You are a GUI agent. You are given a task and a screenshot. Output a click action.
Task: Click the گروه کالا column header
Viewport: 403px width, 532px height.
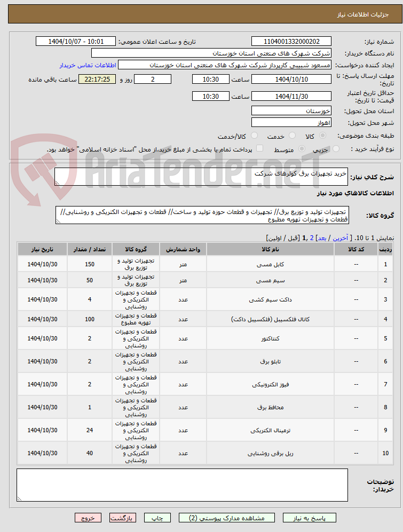click(x=136, y=249)
